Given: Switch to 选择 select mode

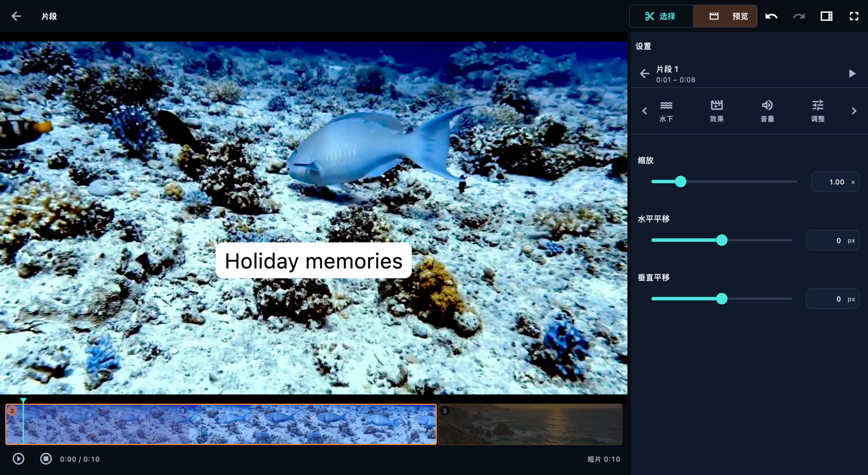Looking at the screenshot, I should tap(661, 16).
